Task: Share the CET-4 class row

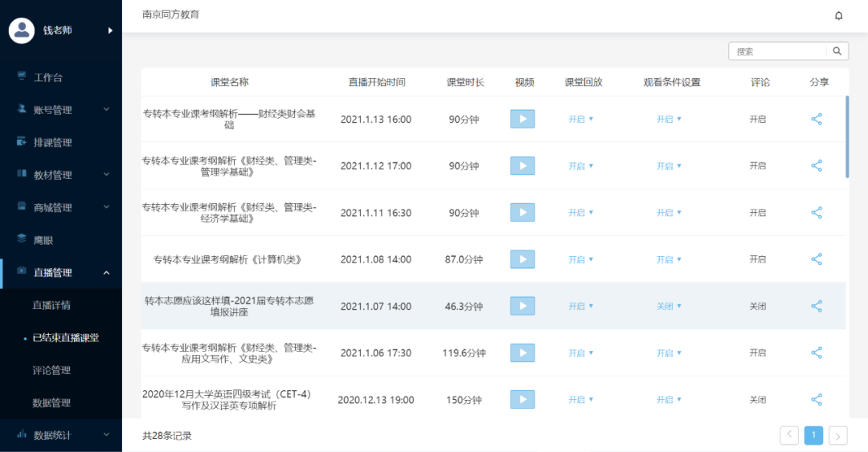Action: click(x=817, y=400)
